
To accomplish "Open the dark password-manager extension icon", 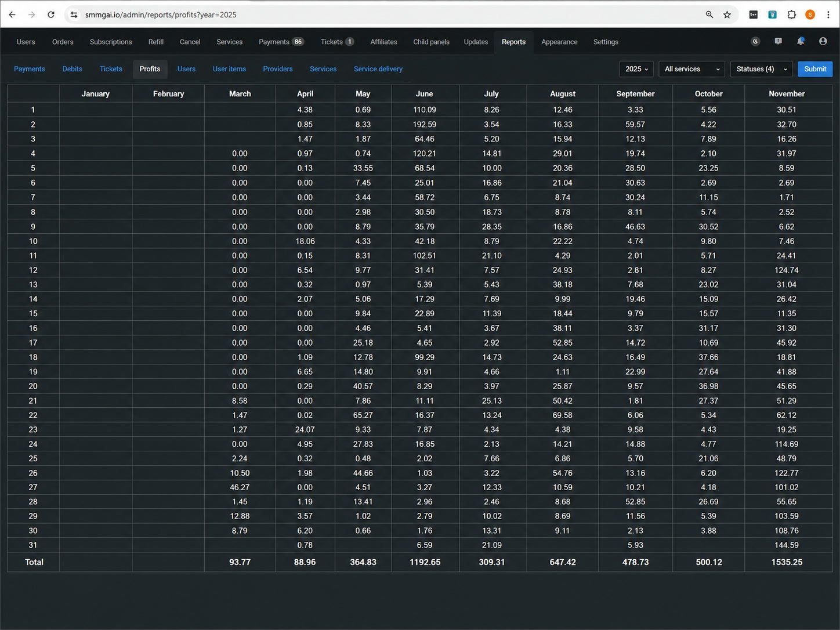I will [754, 15].
